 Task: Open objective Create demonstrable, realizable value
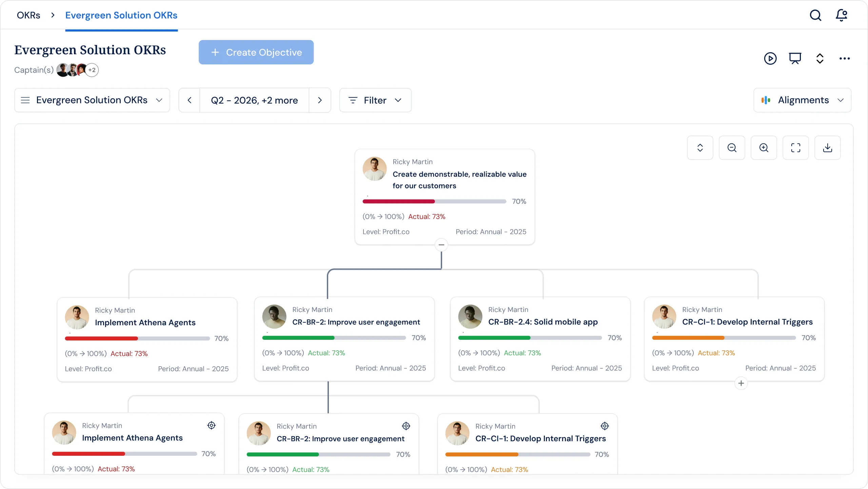pyautogui.click(x=459, y=180)
